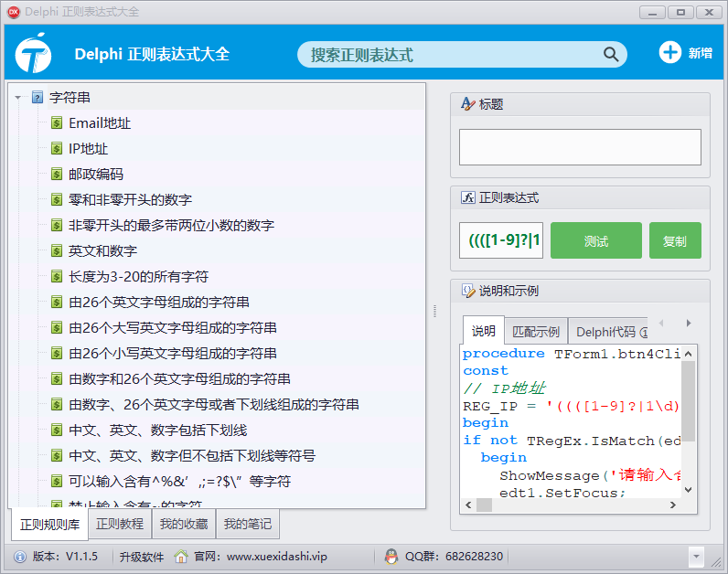Click the icon beside IP地址
This screenshot has width=728, height=574.
pos(57,148)
